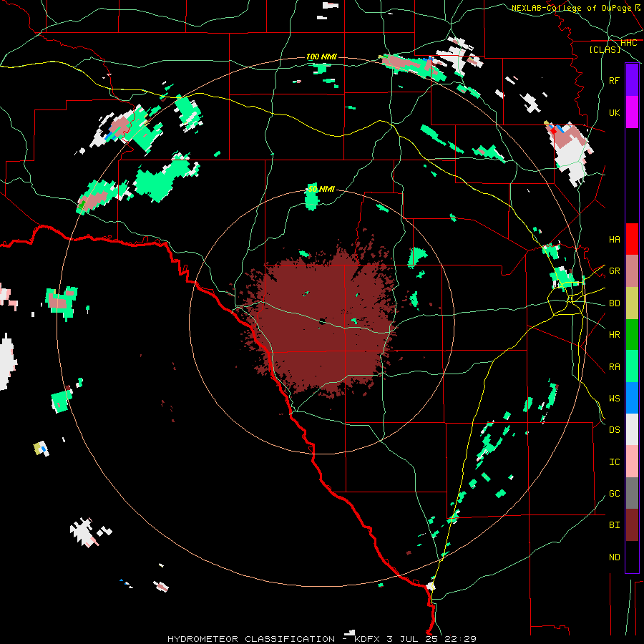Click the 'NEXLAB-College of DuPage' credit text
The image size is (644, 644).
click(571, 8)
